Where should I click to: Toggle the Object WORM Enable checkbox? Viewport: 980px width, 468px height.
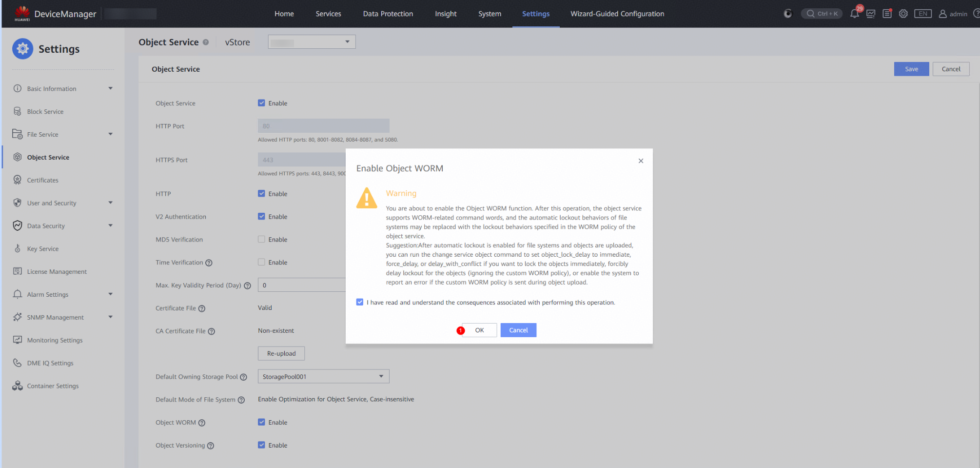pyautogui.click(x=261, y=422)
